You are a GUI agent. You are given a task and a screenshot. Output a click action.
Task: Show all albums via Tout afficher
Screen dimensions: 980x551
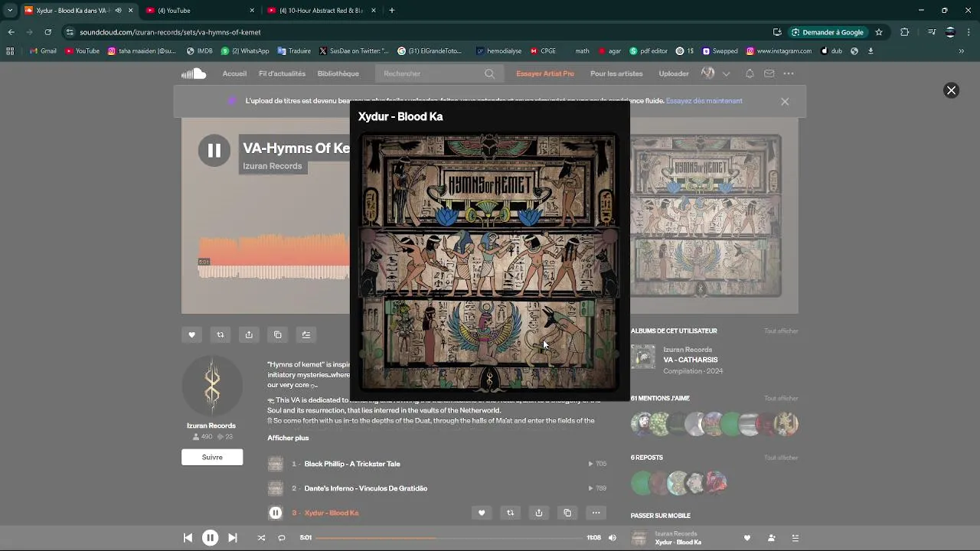(x=781, y=331)
